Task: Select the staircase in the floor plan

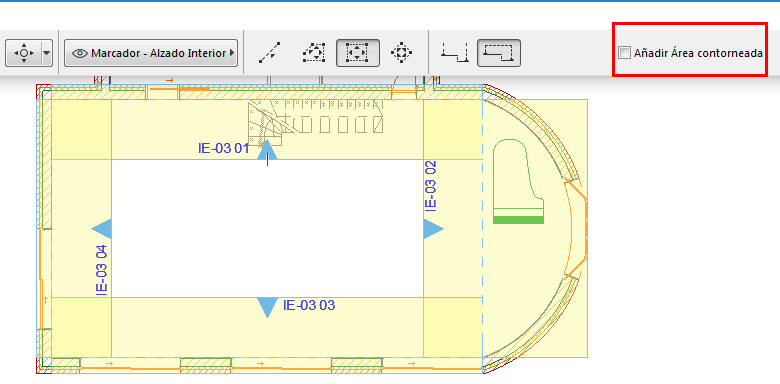Action: coord(316,121)
